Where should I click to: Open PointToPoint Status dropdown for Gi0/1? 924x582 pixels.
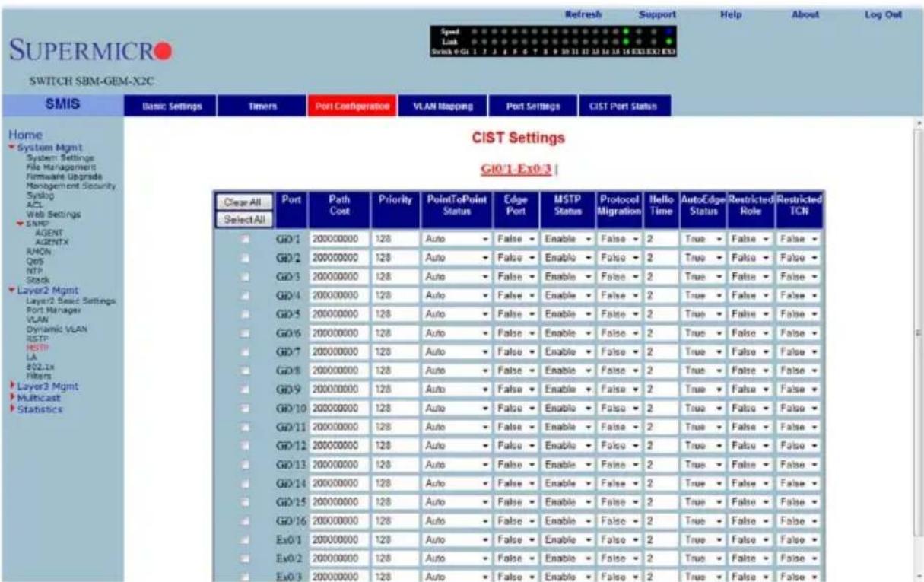(x=456, y=239)
